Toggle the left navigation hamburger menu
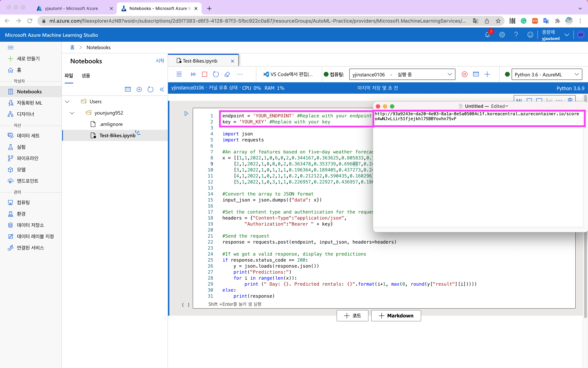Screen dimensions: 588x368 (10, 48)
